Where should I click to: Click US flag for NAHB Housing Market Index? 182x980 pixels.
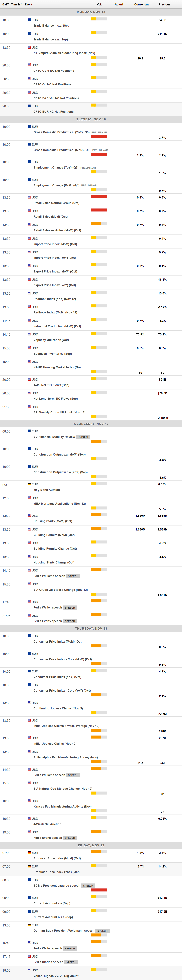(30, 362)
